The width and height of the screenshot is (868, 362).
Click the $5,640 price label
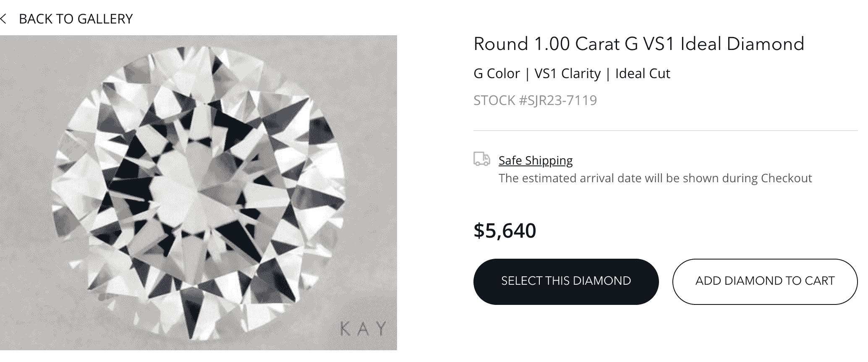pyautogui.click(x=505, y=231)
